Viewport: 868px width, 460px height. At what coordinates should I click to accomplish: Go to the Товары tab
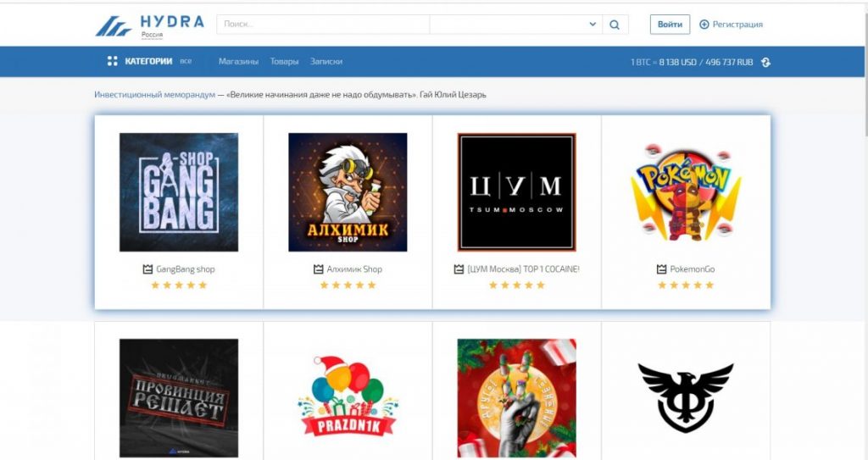coord(284,61)
